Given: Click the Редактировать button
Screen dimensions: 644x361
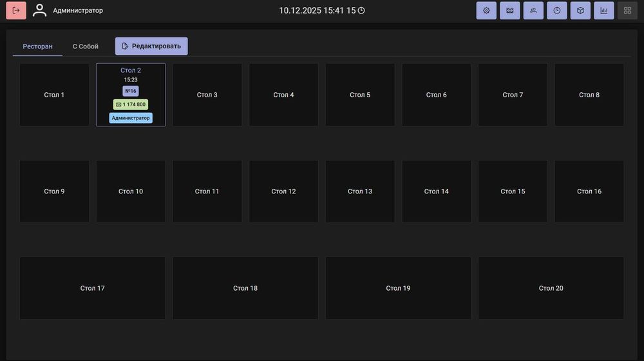Looking at the screenshot, I should (x=151, y=46).
